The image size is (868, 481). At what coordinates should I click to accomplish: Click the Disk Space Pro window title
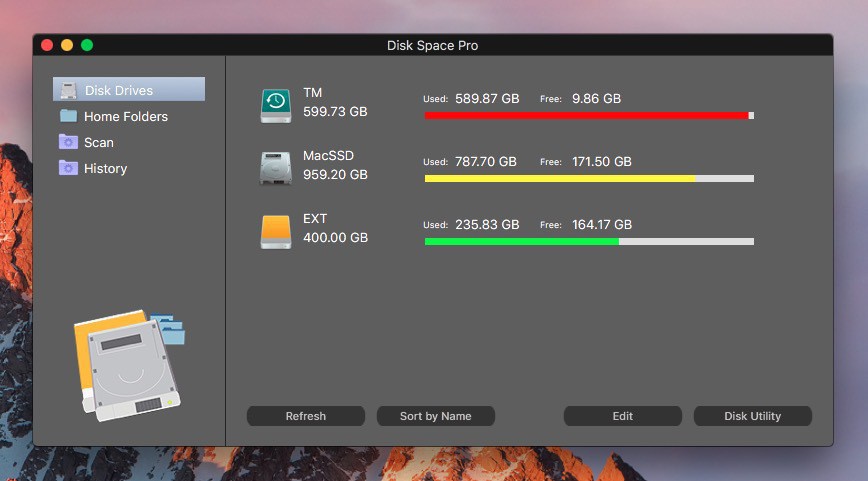pyautogui.click(x=432, y=45)
